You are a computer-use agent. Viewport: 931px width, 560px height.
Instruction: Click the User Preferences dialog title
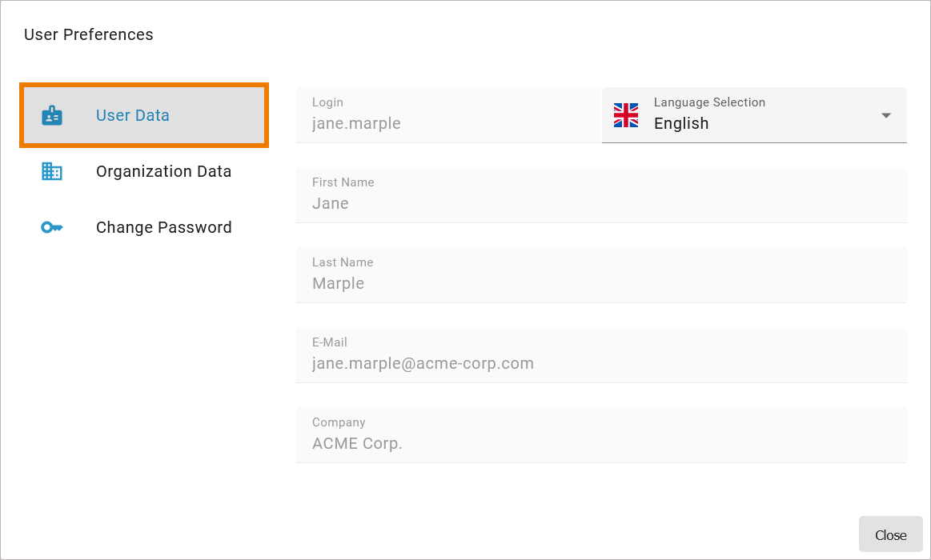tap(89, 34)
